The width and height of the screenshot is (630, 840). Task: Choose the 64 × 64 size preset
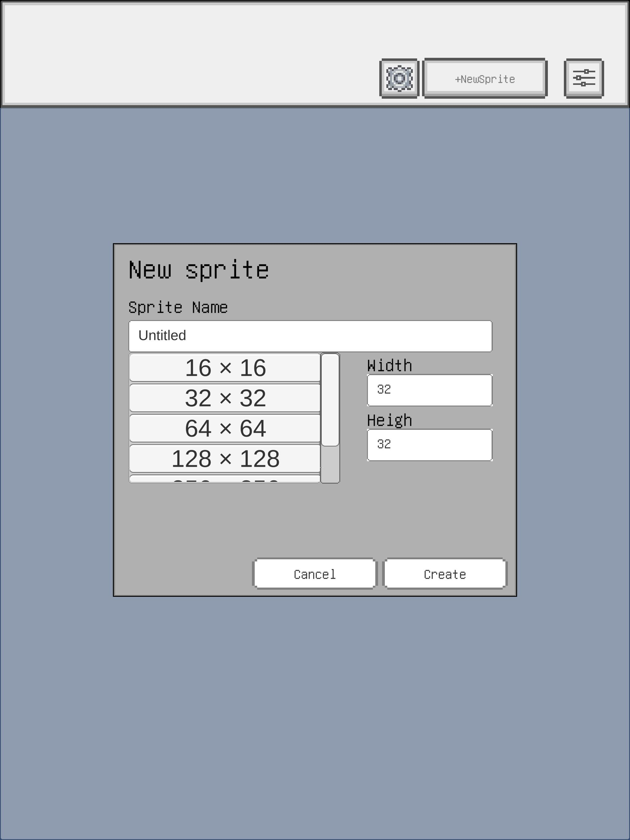click(225, 428)
